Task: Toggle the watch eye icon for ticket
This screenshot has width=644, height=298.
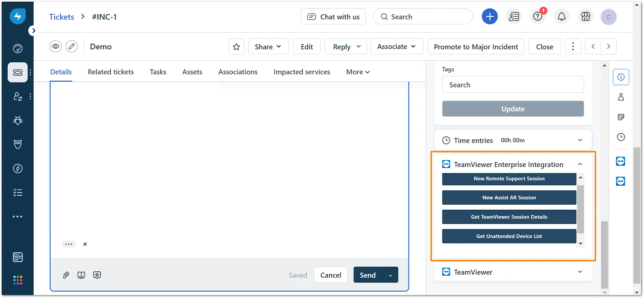Action: click(56, 47)
